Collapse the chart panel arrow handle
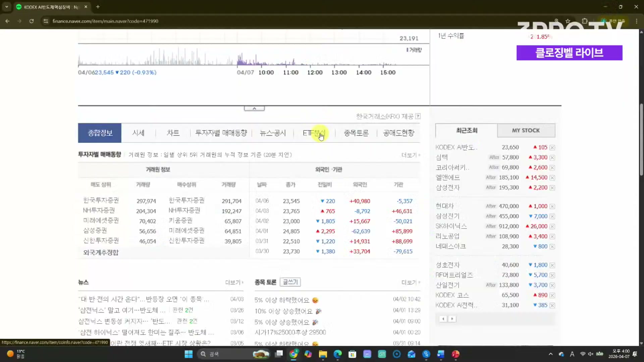The width and height of the screenshot is (644, 362). pos(254,109)
